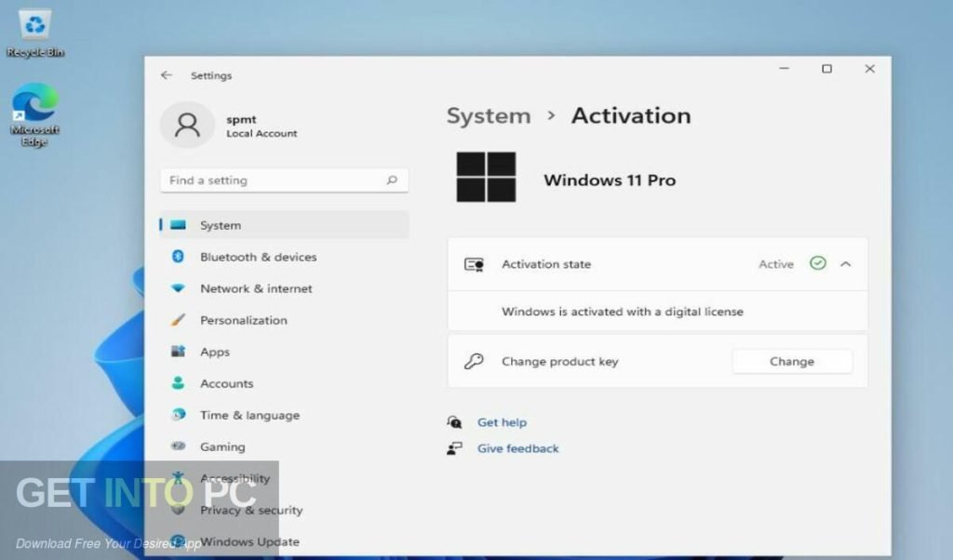The image size is (953, 560).
Task: Click the Personalization brush icon
Action: pos(179,320)
